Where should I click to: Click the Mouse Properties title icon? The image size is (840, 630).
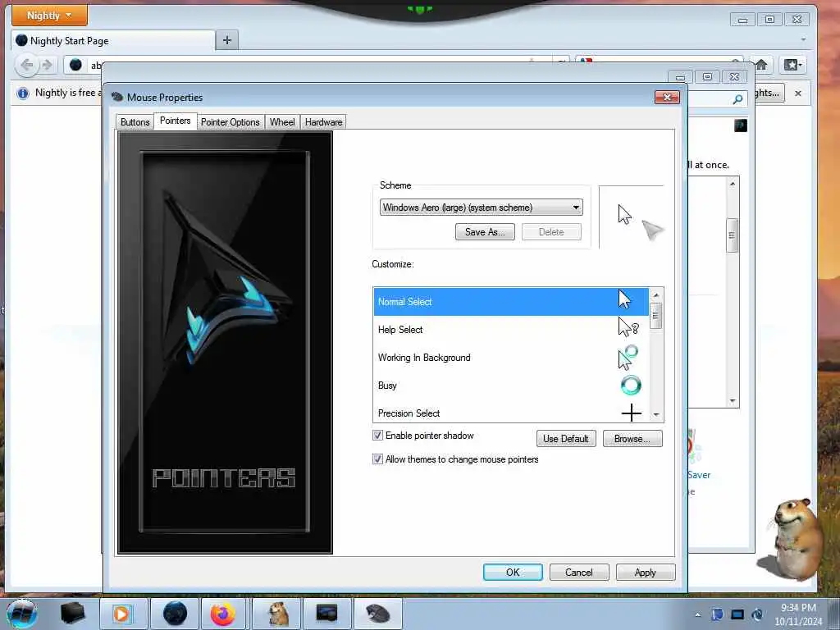coord(117,97)
